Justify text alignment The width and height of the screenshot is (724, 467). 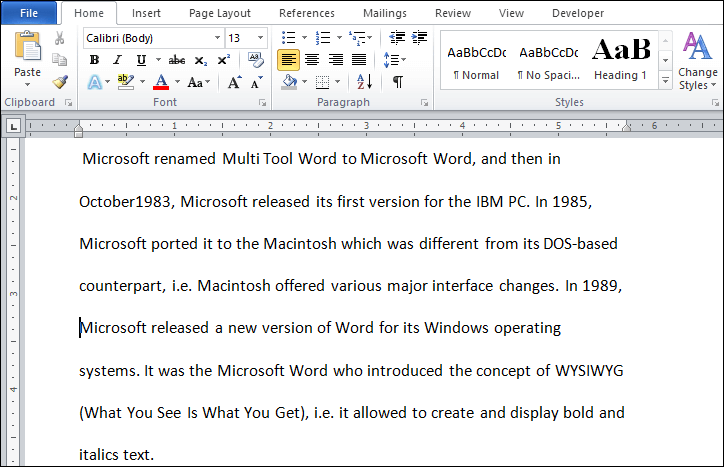359,60
